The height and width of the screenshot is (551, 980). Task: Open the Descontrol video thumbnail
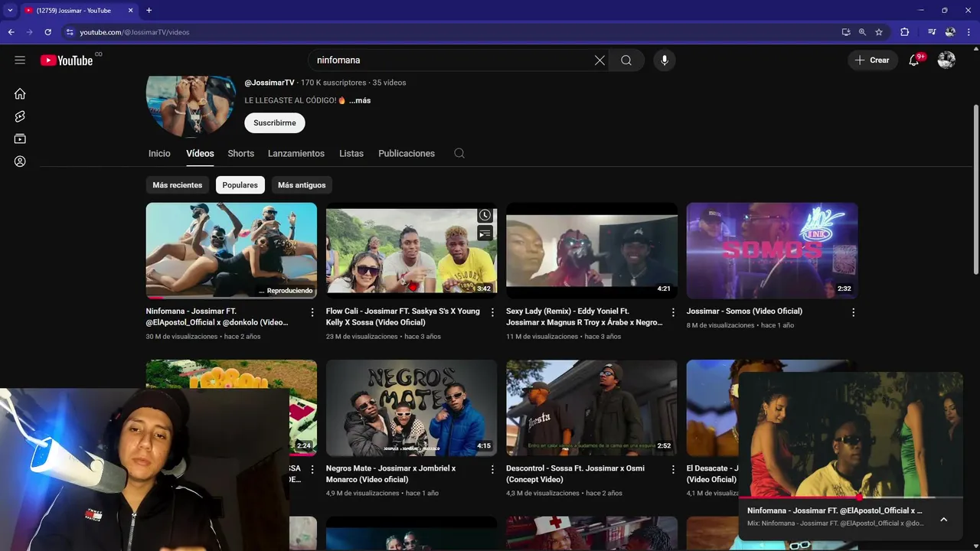point(592,408)
